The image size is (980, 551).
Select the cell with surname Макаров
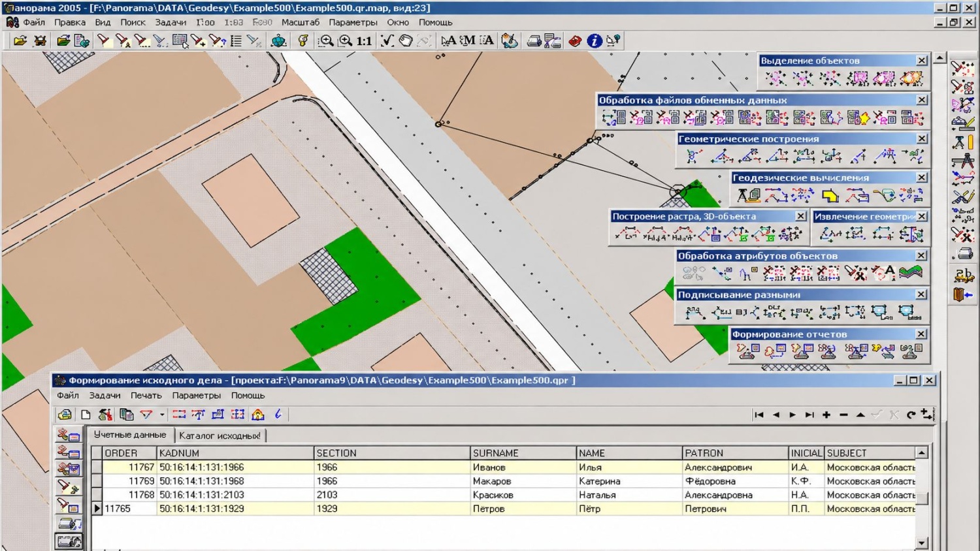click(523, 481)
